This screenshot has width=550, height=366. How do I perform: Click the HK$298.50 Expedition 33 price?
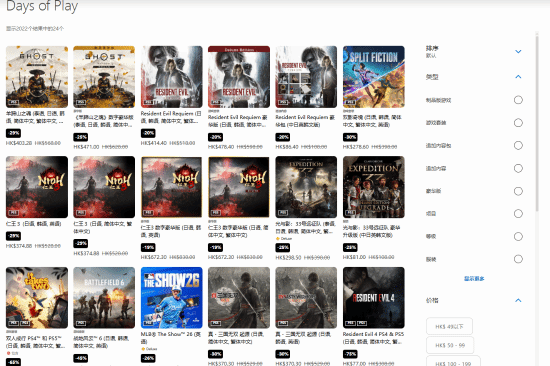(288, 258)
